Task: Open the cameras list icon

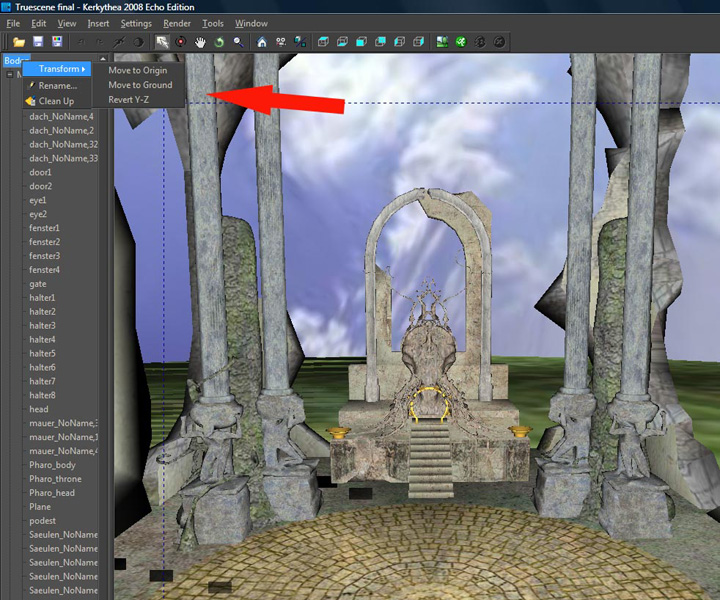Action: point(281,42)
